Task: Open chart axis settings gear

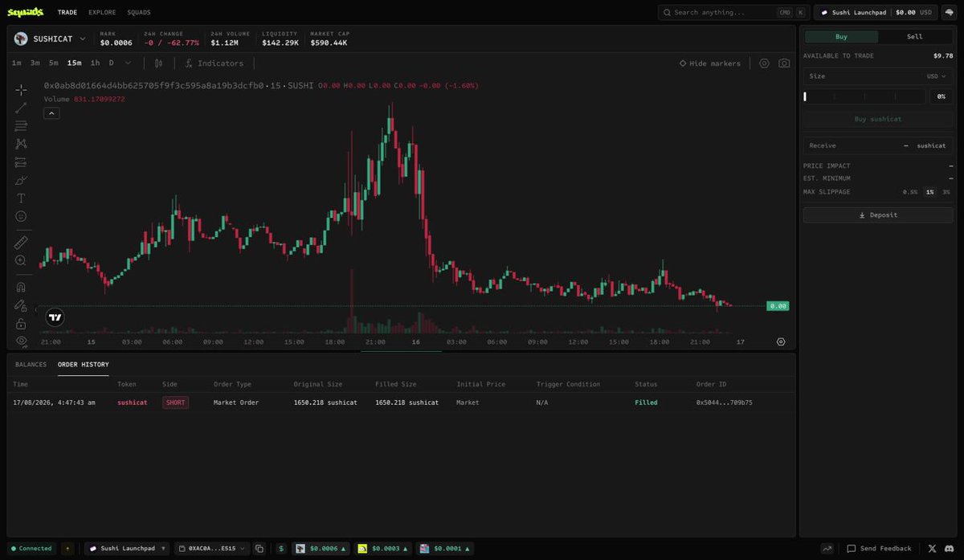Action: [x=781, y=341]
